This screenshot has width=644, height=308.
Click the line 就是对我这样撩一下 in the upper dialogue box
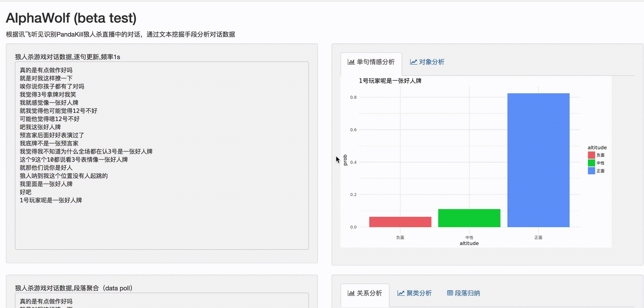pos(46,78)
